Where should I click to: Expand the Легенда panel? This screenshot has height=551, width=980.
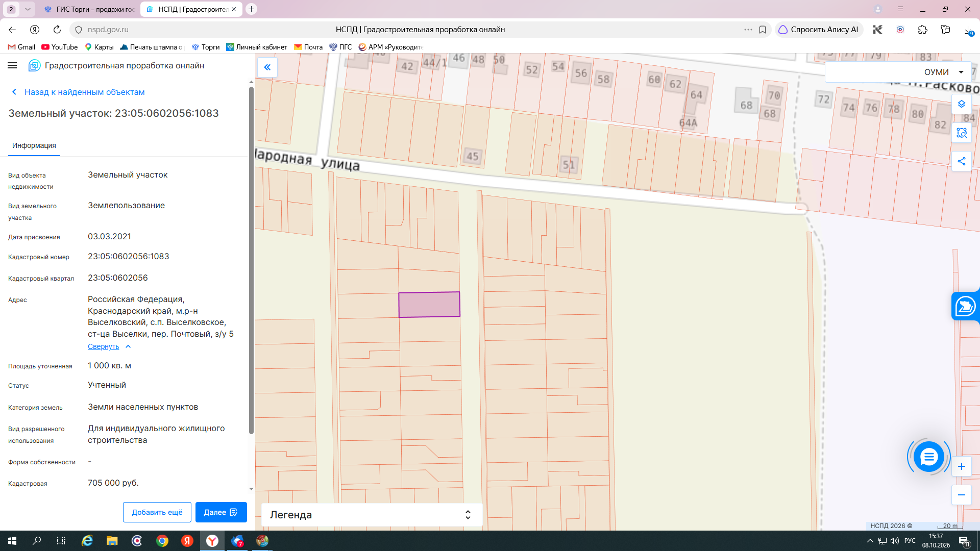click(372, 515)
